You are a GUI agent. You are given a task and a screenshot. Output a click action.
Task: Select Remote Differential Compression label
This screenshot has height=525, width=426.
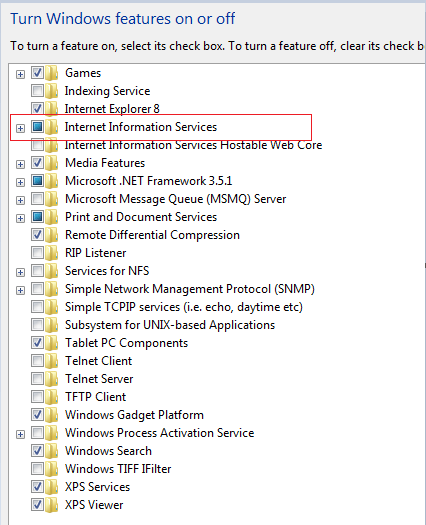(x=152, y=235)
